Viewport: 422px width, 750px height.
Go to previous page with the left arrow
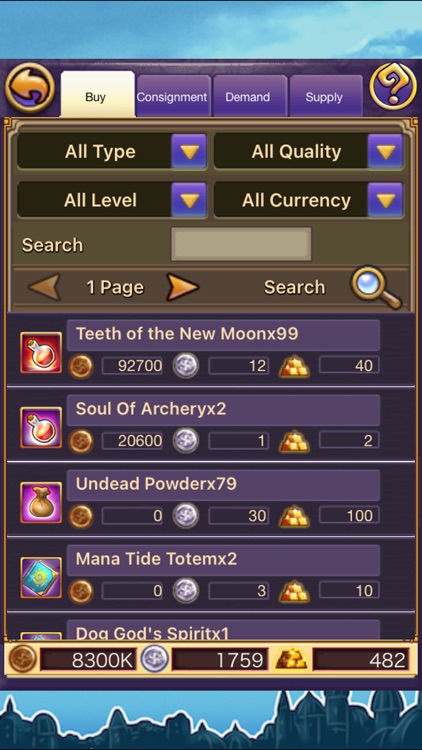(x=44, y=287)
